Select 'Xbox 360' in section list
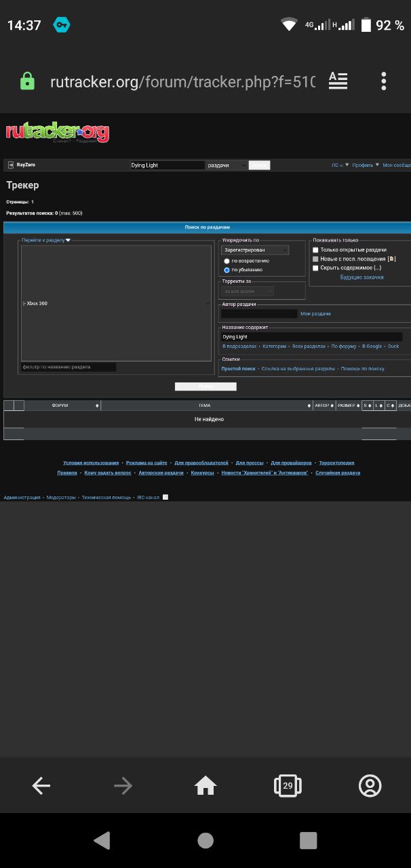This screenshot has width=411, height=868. point(116,303)
